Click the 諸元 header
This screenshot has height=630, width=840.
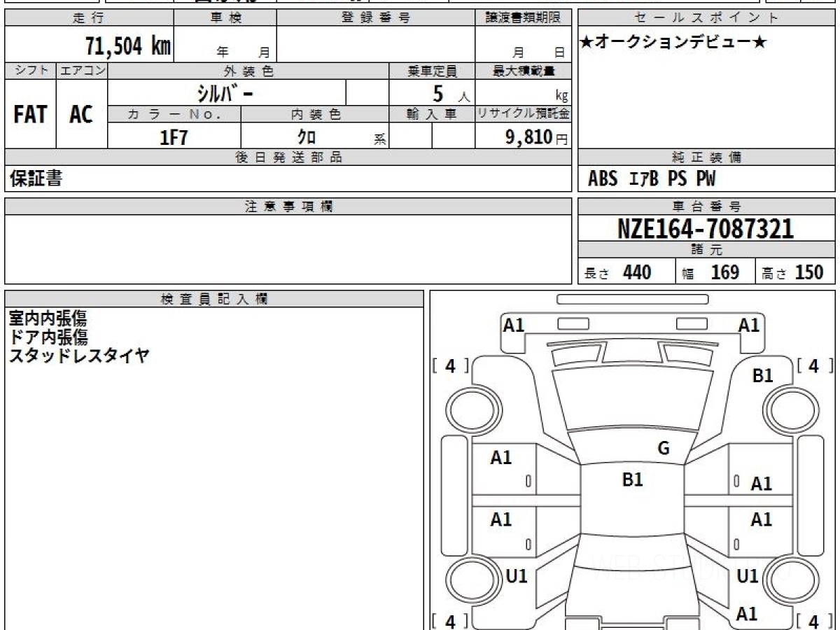pos(707,250)
